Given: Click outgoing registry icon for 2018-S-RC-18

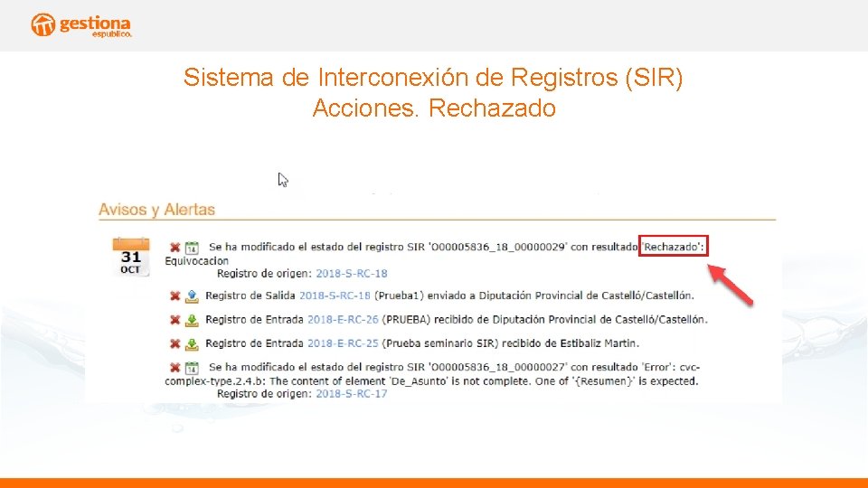Looking at the screenshot, I should (x=192, y=296).
